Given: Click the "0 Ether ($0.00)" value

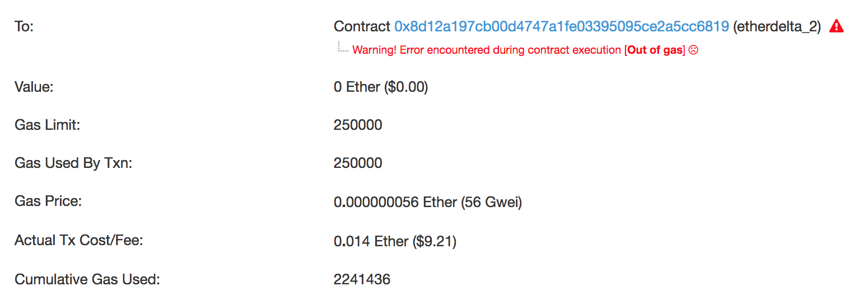Looking at the screenshot, I should (x=381, y=87).
